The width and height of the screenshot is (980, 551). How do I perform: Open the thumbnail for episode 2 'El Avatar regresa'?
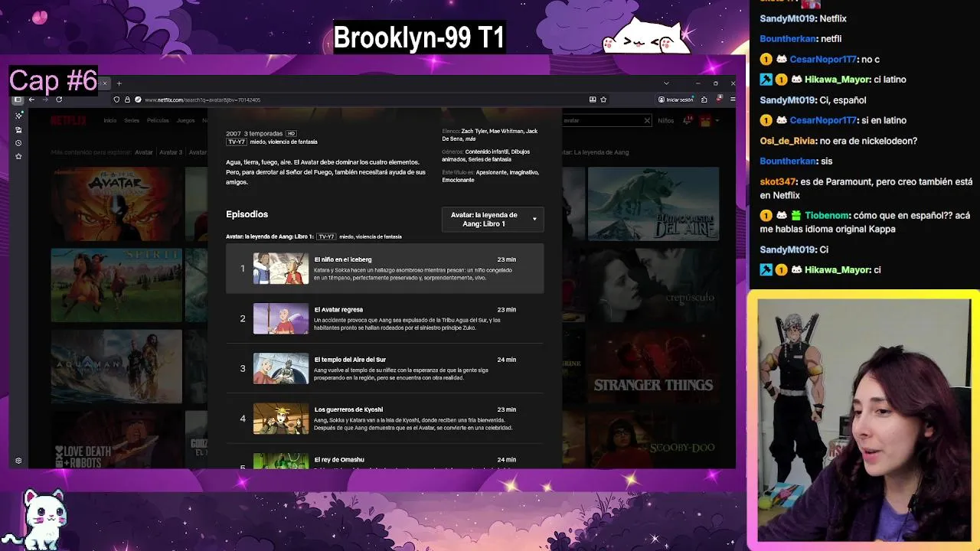281,318
